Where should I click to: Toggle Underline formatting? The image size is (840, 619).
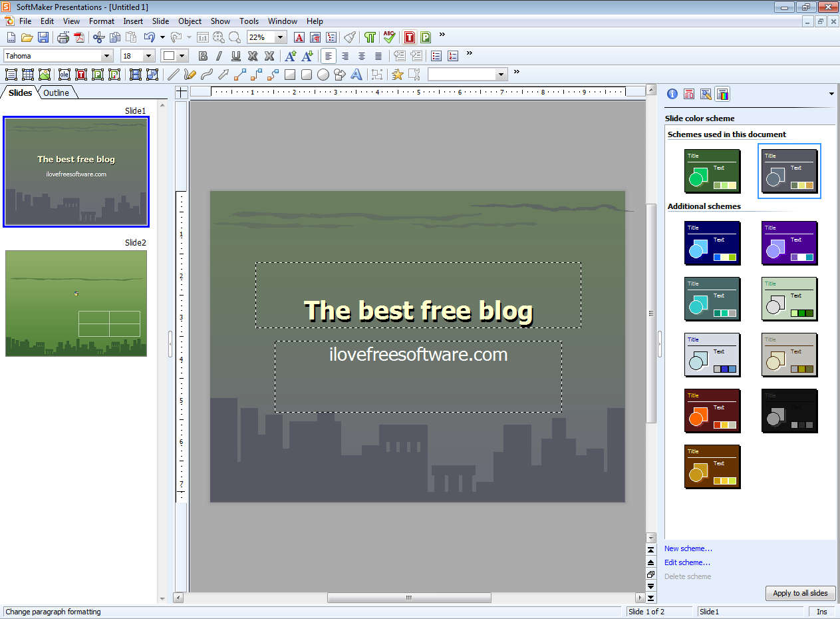[235, 56]
